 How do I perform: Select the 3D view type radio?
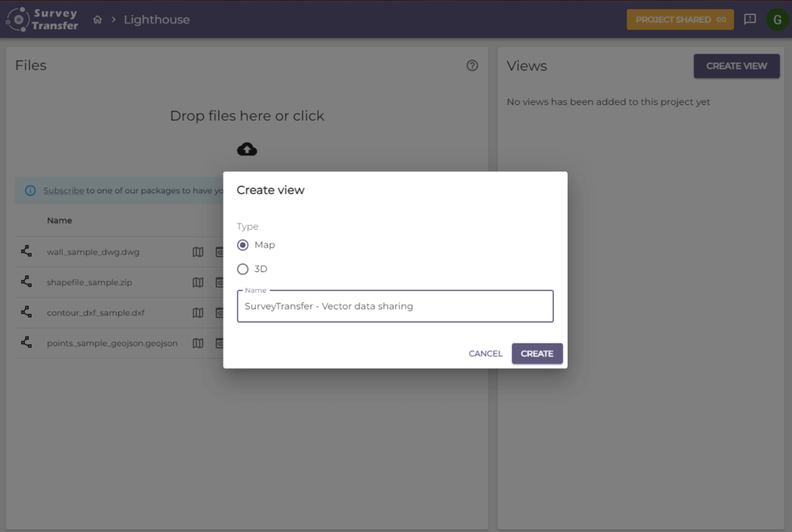pyautogui.click(x=243, y=269)
